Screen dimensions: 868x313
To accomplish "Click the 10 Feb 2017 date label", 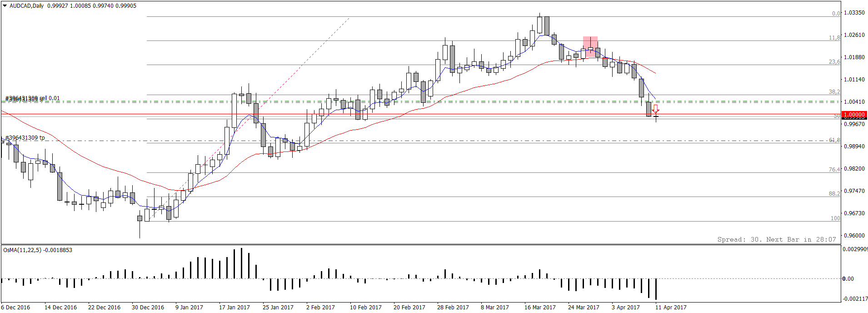I will (x=365, y=308).
